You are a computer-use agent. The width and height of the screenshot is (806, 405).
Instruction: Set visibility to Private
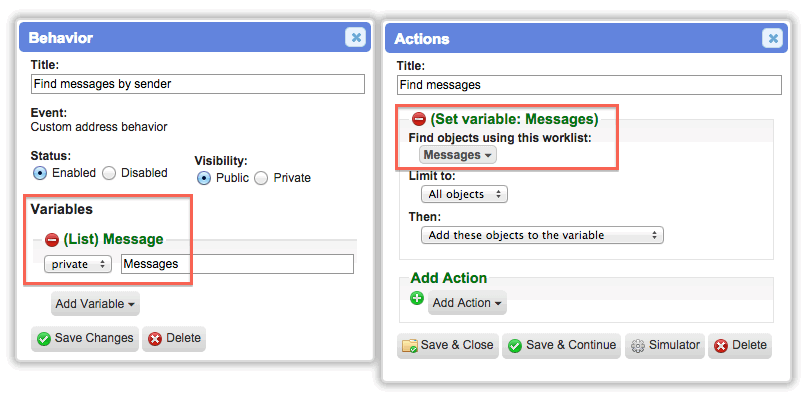[x=261, y=178]
